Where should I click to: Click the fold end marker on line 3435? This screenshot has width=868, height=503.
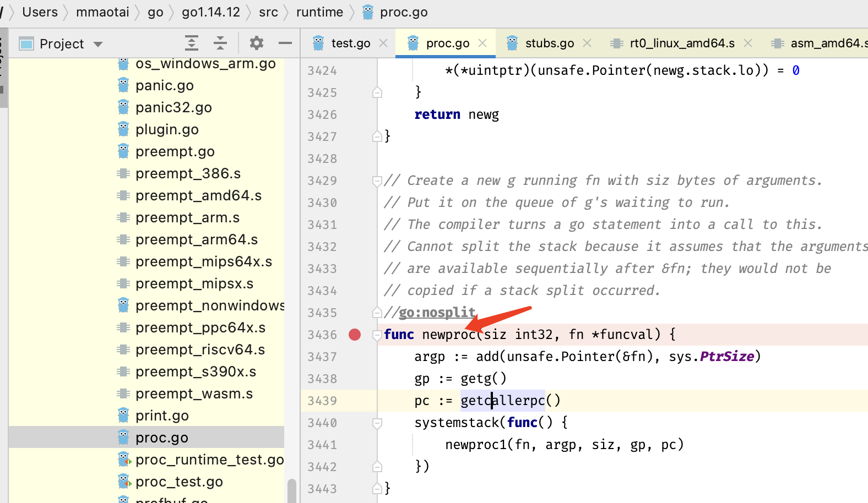point(377,313)
